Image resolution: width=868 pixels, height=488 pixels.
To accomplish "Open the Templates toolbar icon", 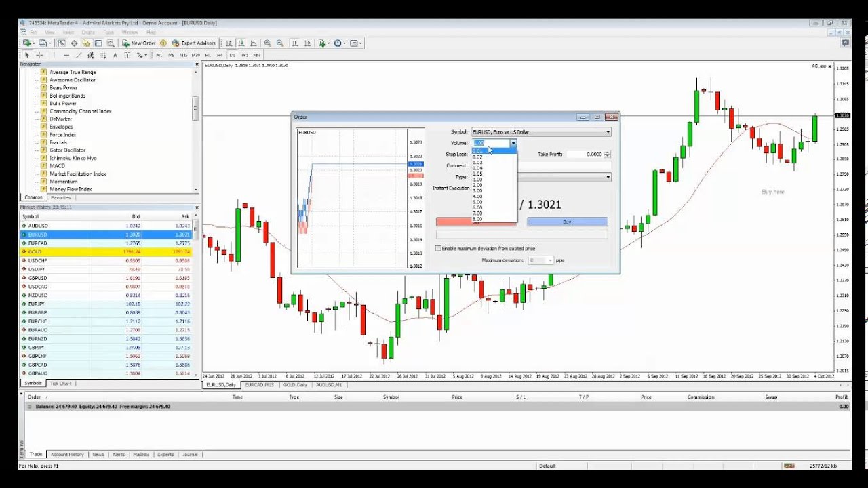I will tap(355, 43).
